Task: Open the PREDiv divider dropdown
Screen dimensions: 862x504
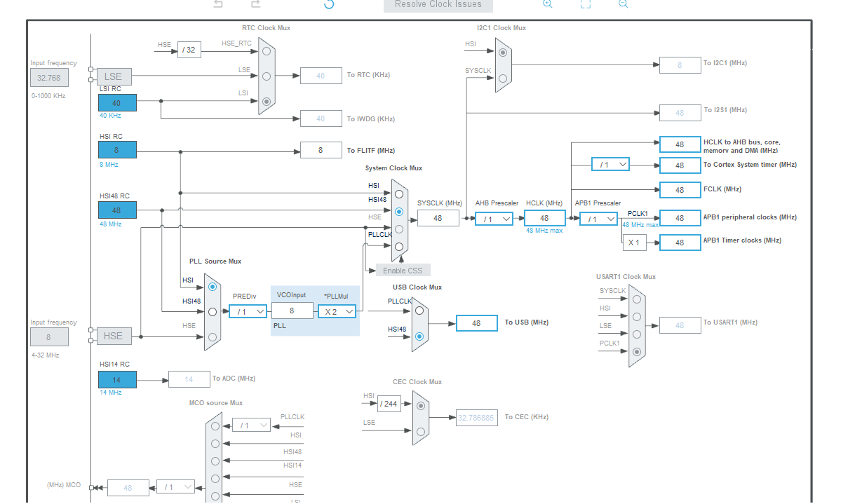Action: point(247,310)
